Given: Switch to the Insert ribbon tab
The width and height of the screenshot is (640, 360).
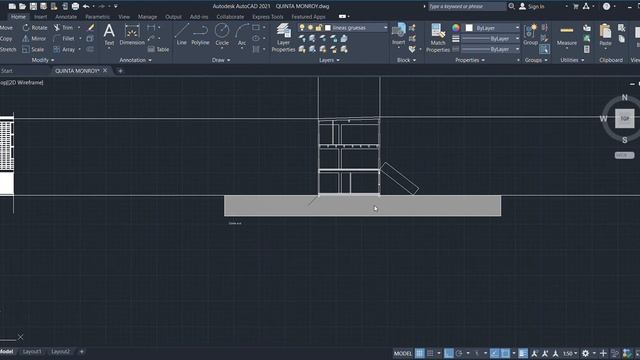Looking at the screenshot, I should click(x=40, y=17).
